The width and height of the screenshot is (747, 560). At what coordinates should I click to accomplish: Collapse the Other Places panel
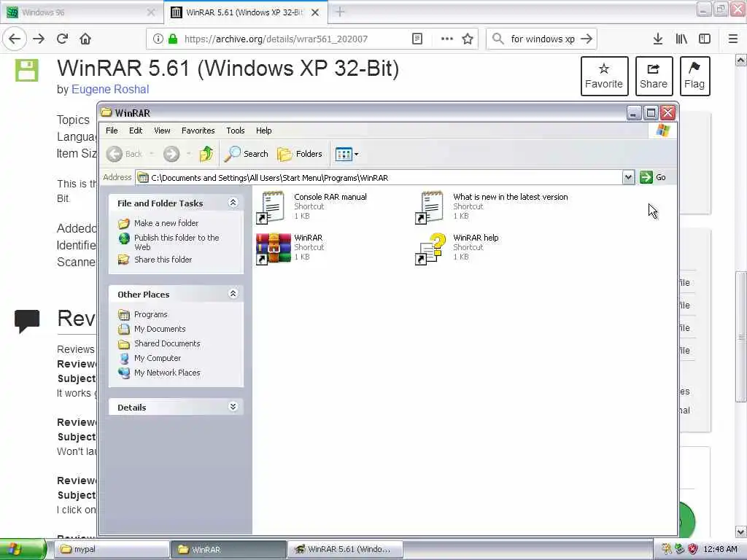(233, 294)
